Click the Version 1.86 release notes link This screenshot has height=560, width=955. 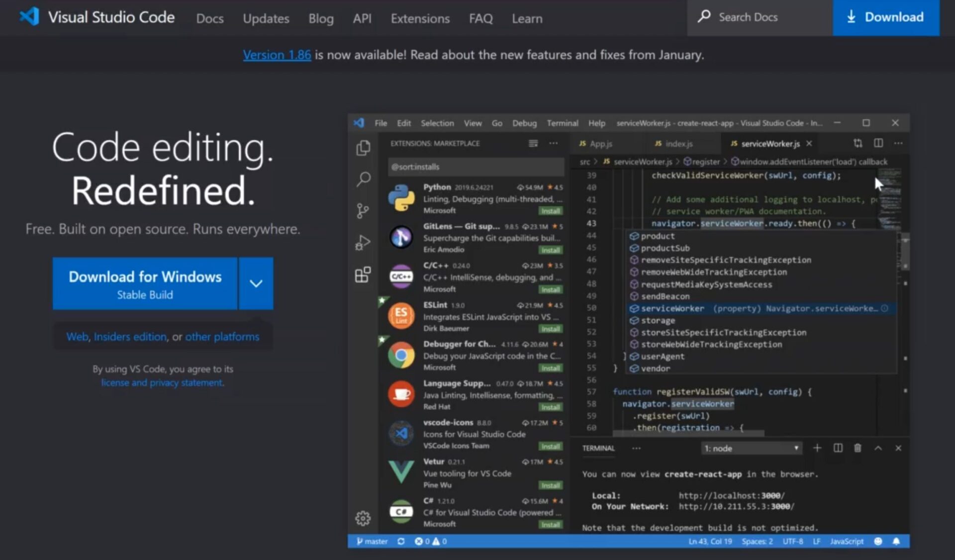click(277, 55)
